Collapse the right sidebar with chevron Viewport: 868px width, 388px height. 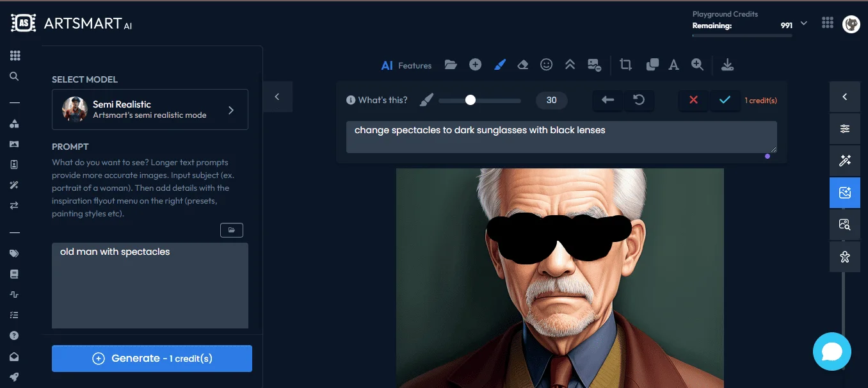click(844, 97)
